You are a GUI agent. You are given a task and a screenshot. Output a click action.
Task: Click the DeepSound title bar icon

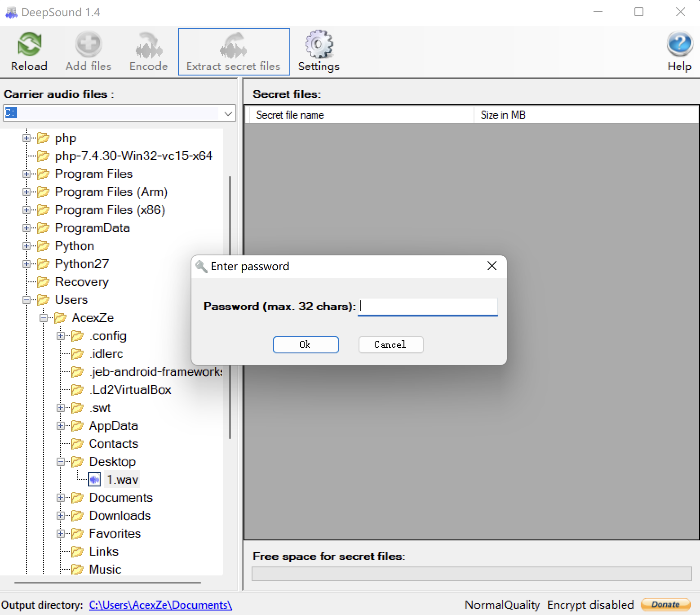pyautogui.click(x=11, y=13)
